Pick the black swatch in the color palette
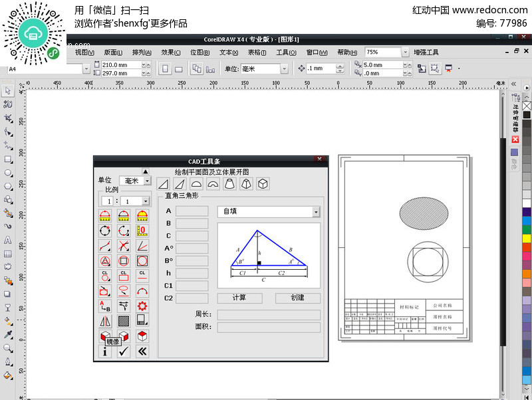This screenshot has height=400, width=532. 527,115
